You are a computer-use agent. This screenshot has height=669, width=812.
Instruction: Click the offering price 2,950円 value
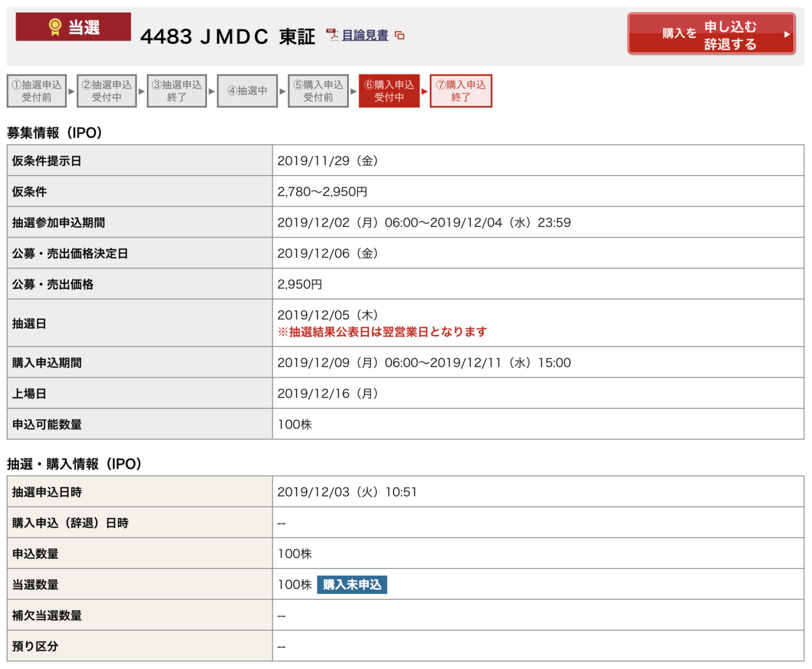tap(300, 285)
